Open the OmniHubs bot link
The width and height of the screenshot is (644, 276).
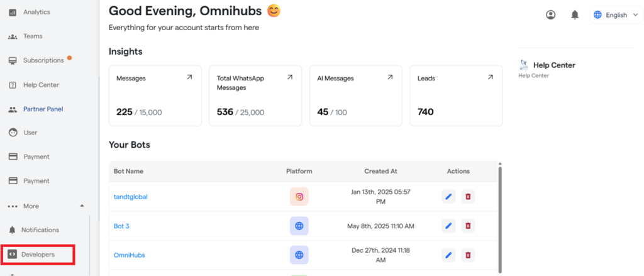pyautogui.click(x=130, y=255)
